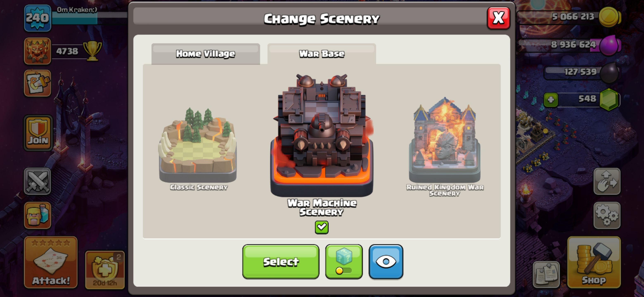This screenshot has height=297, width=644.
Task: Open the league badge trophy icon
Action: (x=37, y=51)
